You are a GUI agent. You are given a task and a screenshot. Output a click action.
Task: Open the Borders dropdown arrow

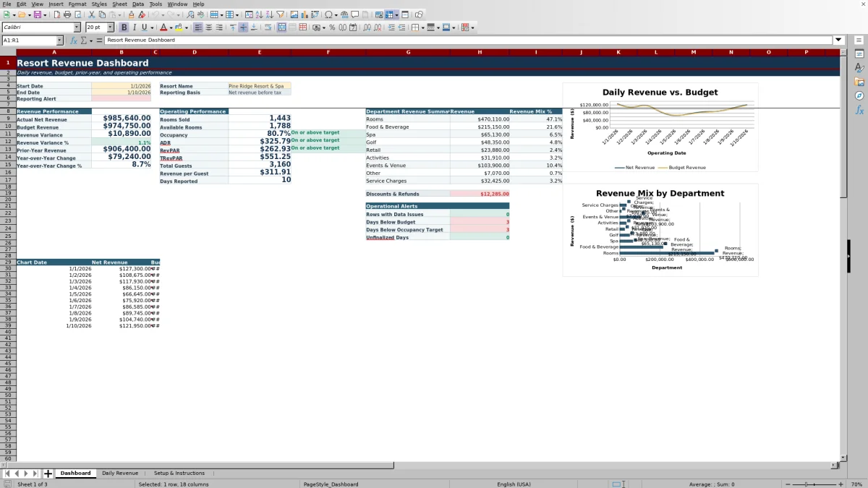pyautogui.click(x=422, y=27)
